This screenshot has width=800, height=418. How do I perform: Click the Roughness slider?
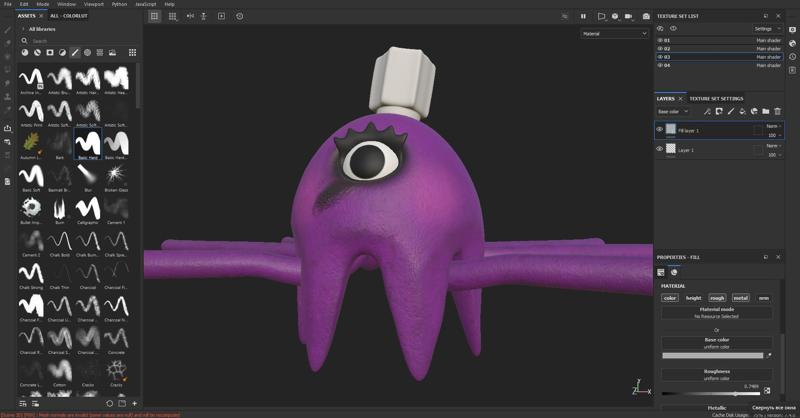[x=710, y=392]
